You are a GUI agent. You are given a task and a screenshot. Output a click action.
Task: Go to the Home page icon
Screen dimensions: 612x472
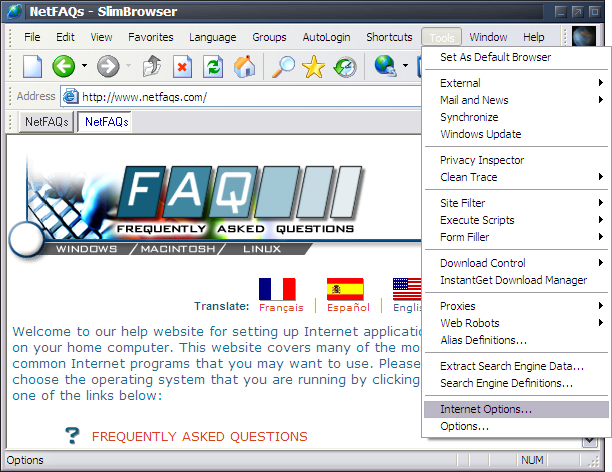tap(244, 66)
